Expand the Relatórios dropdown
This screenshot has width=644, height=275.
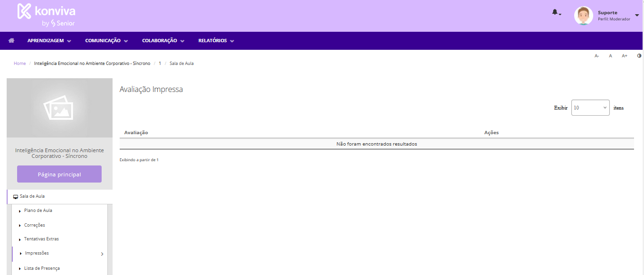point(216,41)
